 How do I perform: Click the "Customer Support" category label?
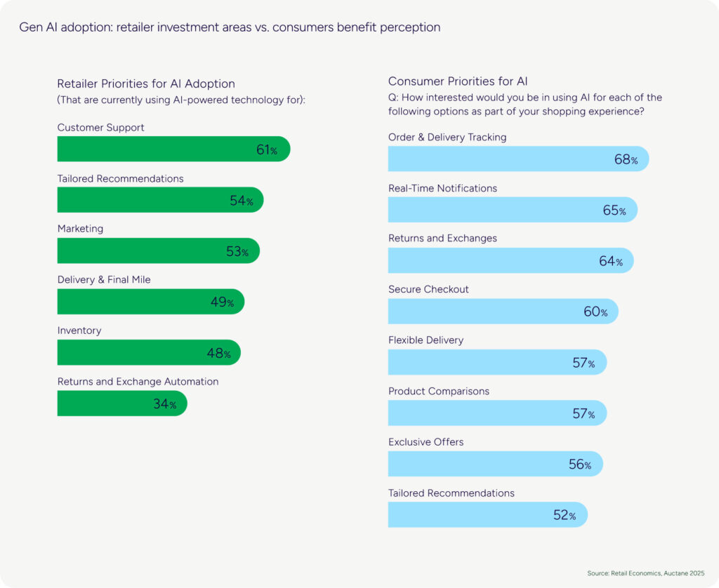click(x=100, y=128)
